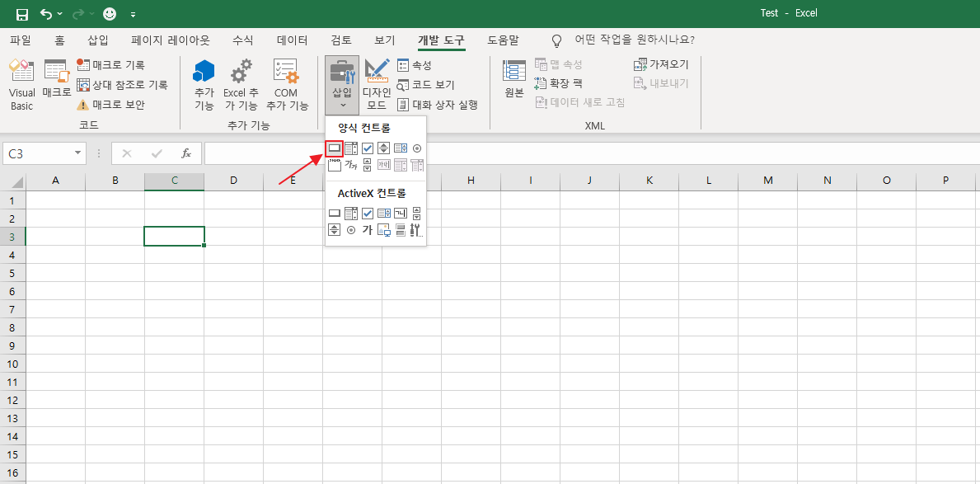
Task: Switch to the 홈 tab
Action: [x=59, y=40]
